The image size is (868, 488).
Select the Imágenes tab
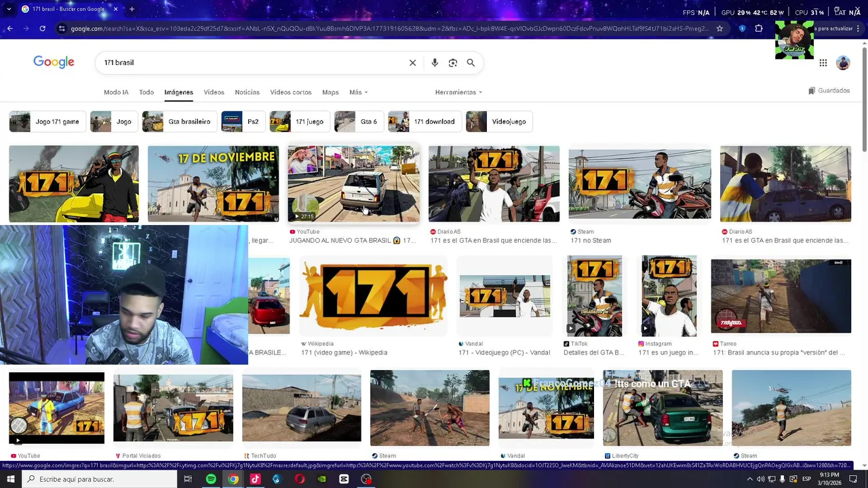178,92
